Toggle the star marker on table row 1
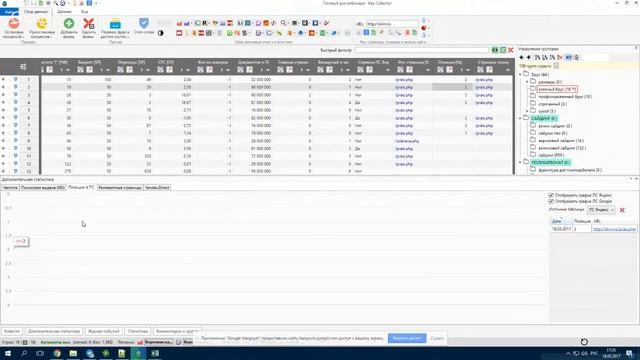Viewport: 640px width, 360px height. (x=3, y=79)
